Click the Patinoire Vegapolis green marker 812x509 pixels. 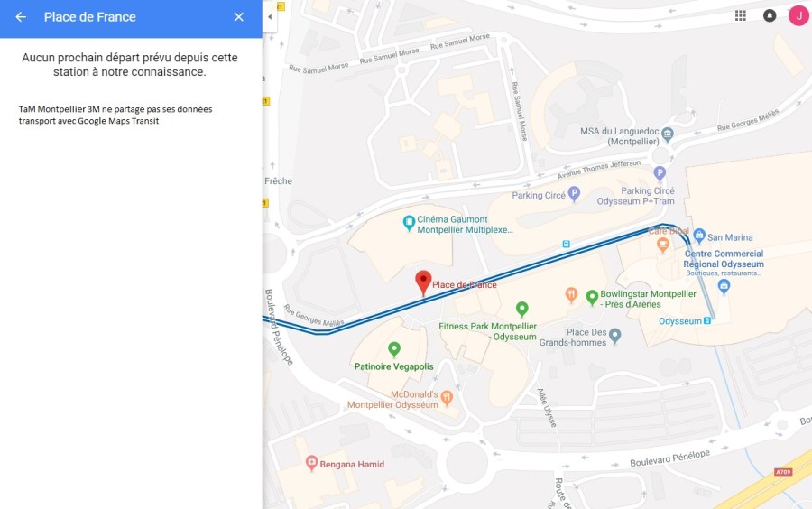[x=394, y=349]
